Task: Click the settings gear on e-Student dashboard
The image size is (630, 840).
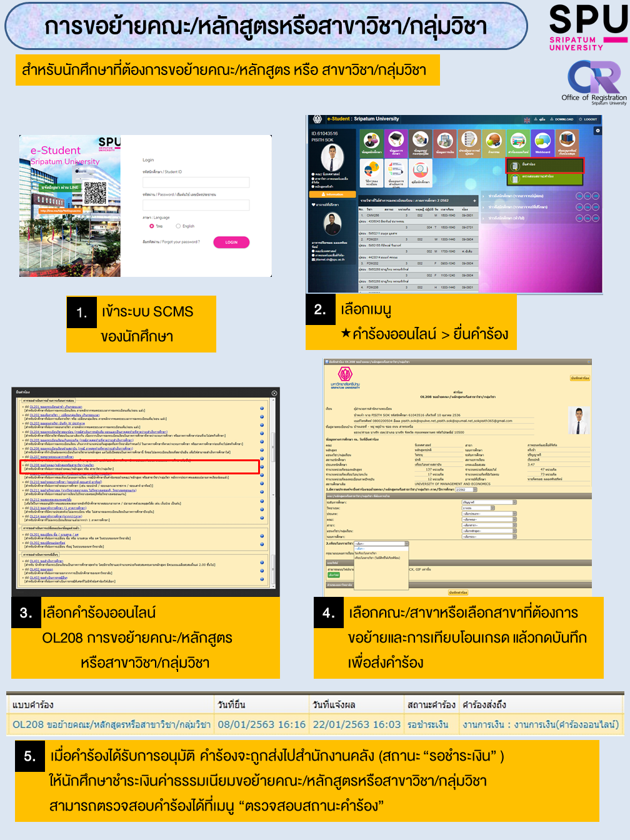Action: pyautogui.click(x=597, y=131)
